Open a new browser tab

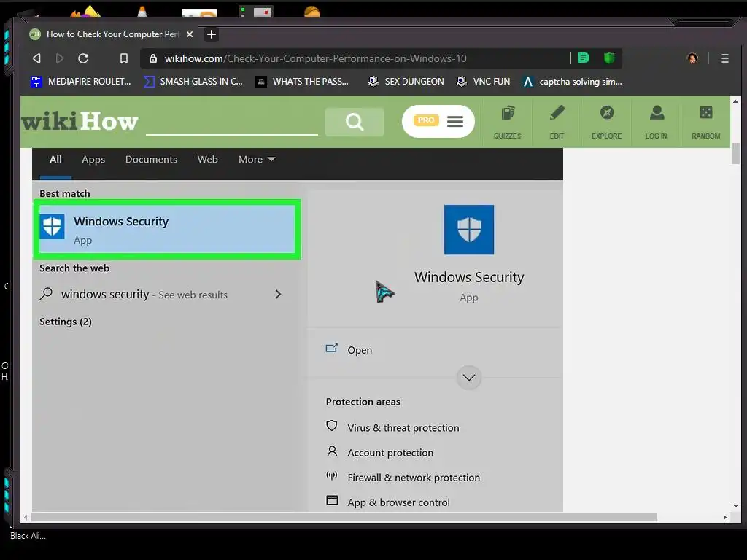[x=212, y=34]
